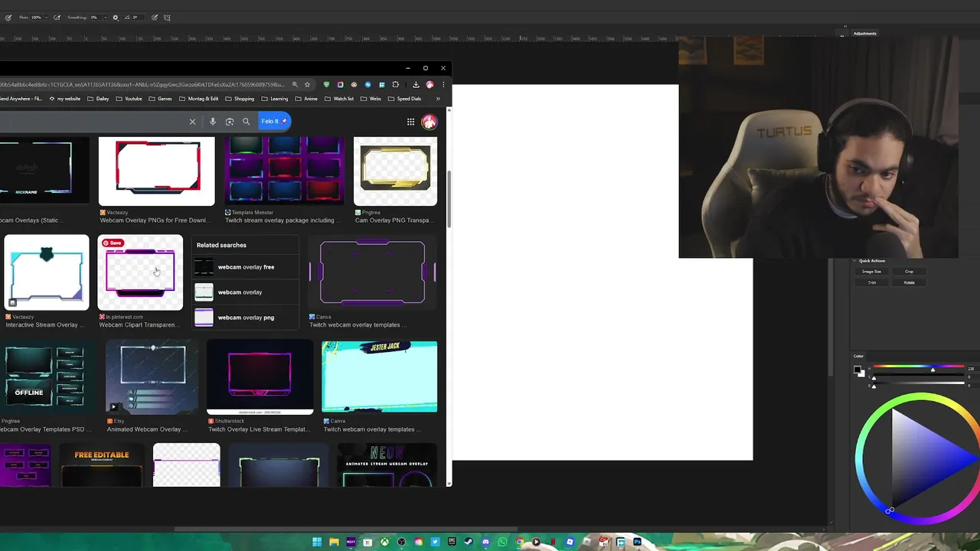
Task: Click the Felo it button
Action: click(x=274, y=121)
